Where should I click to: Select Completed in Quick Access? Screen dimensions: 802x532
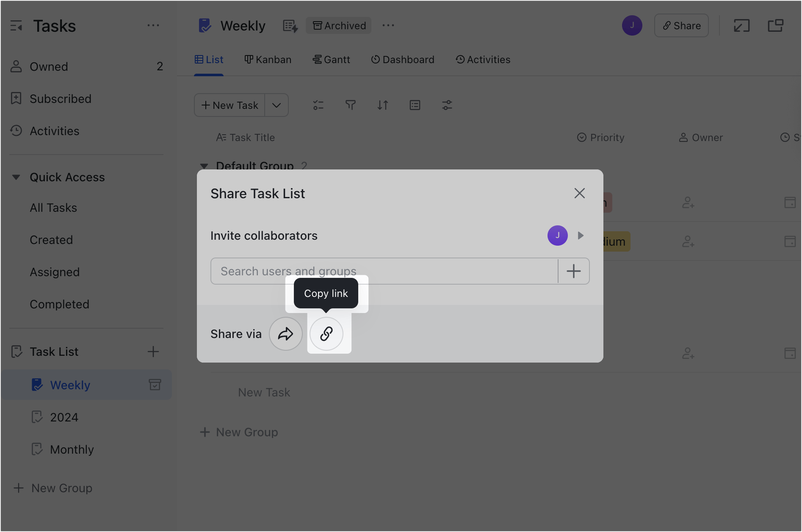tap(59, 304)
